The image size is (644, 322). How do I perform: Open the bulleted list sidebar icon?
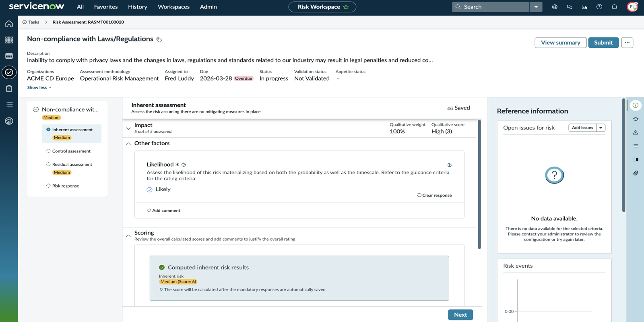click(9, 105)
